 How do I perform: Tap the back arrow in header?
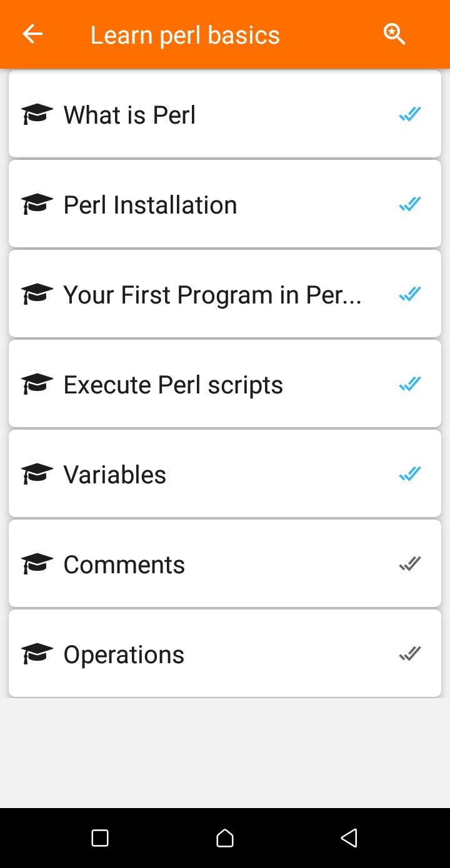pyautogui.click(x=32, y=34)
